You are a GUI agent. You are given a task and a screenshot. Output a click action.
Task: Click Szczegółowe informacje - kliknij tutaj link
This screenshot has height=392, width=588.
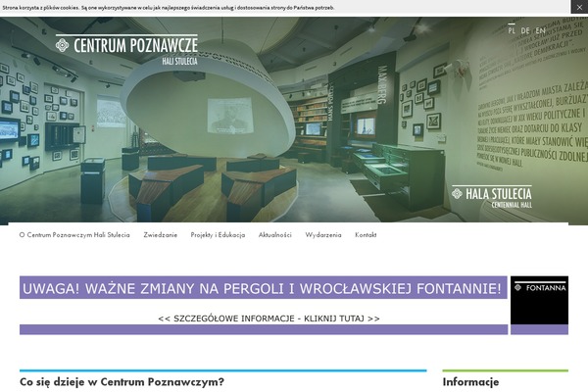[x=269, y=318]
